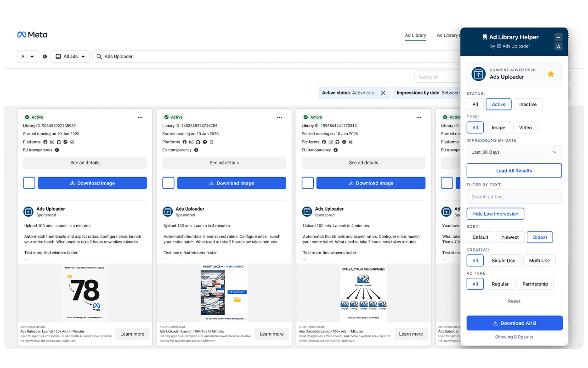Filter Ad Type by Partnership

(x=535, y=284)
